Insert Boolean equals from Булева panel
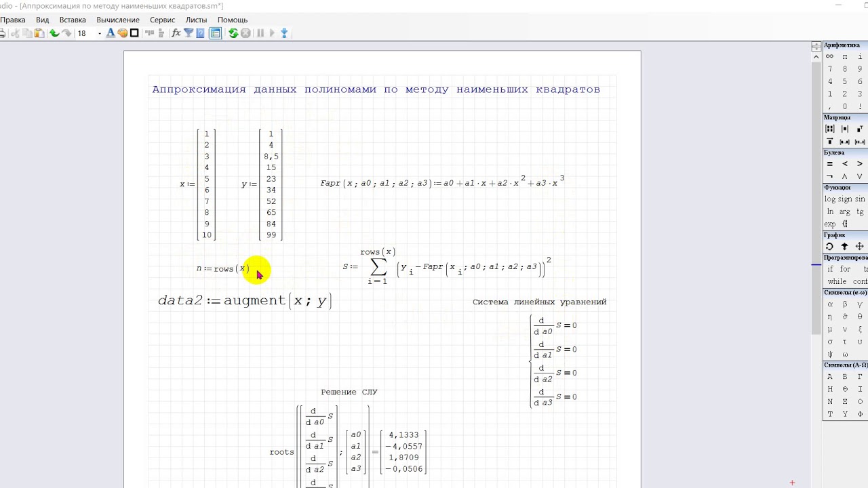The image size is (868, 488). coord(829,164)
